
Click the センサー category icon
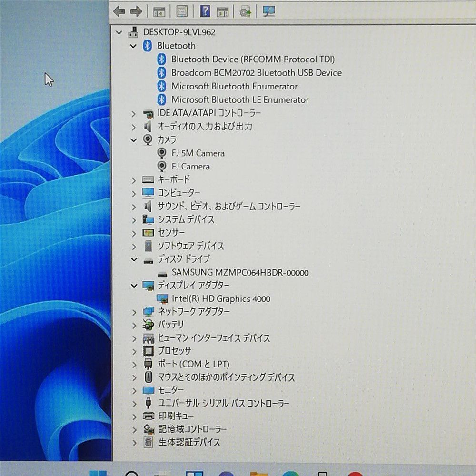pyautogui.click(x=148, y=233)
